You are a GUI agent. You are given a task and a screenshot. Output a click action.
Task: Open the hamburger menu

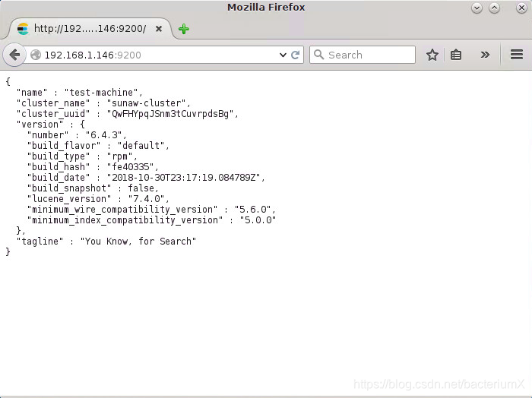tap(516, 55)
